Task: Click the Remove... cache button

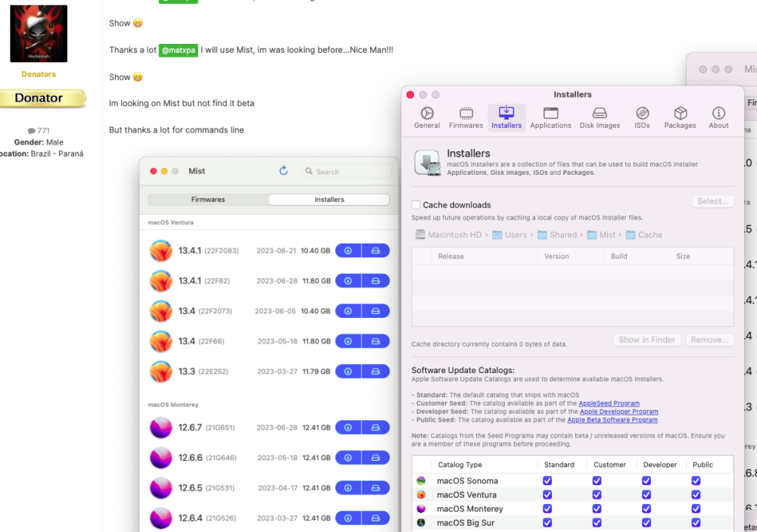Action: click(710, 340)
